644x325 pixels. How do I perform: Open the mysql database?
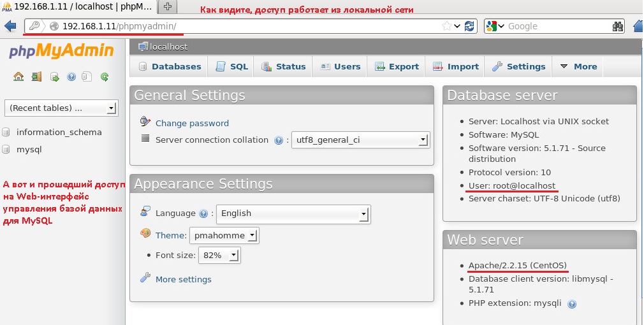pyautogui.click(x=29, y=149)
